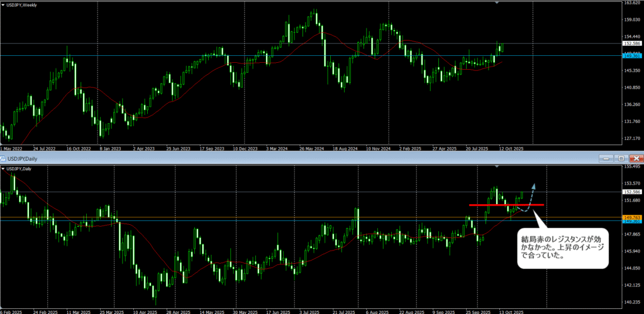Click the white 152.586 price tag on Daily chart

(631, 192)
